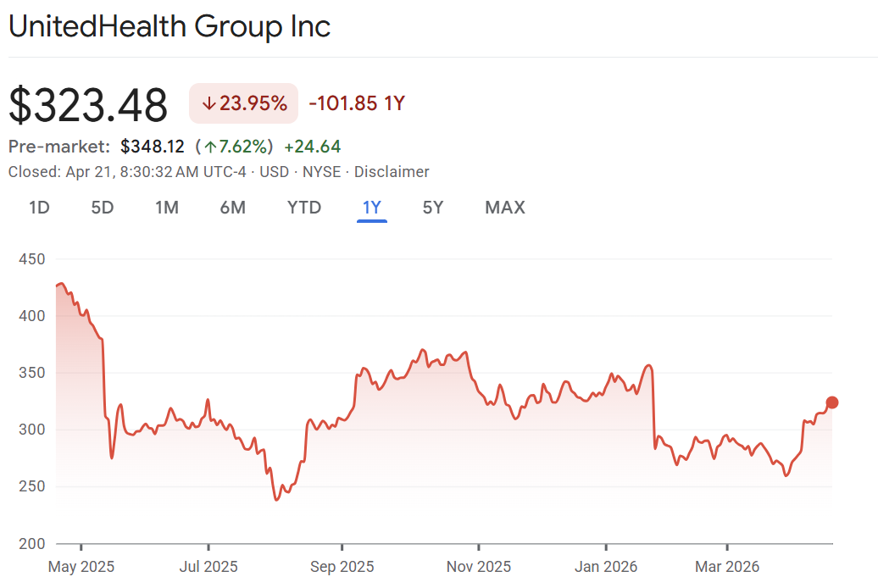Switch to the 1D time range tab
878x588 pixels.
point(39,208)
